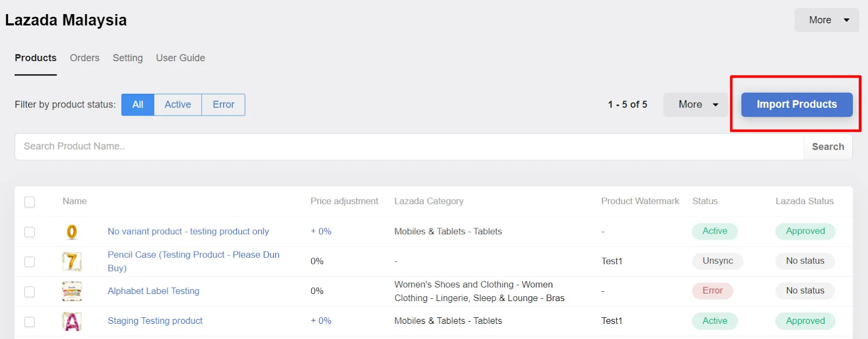Check the checkbox for Alphabet Label Testing
The width and height of the screenshot is (868, 339).
tap(30, 291)
